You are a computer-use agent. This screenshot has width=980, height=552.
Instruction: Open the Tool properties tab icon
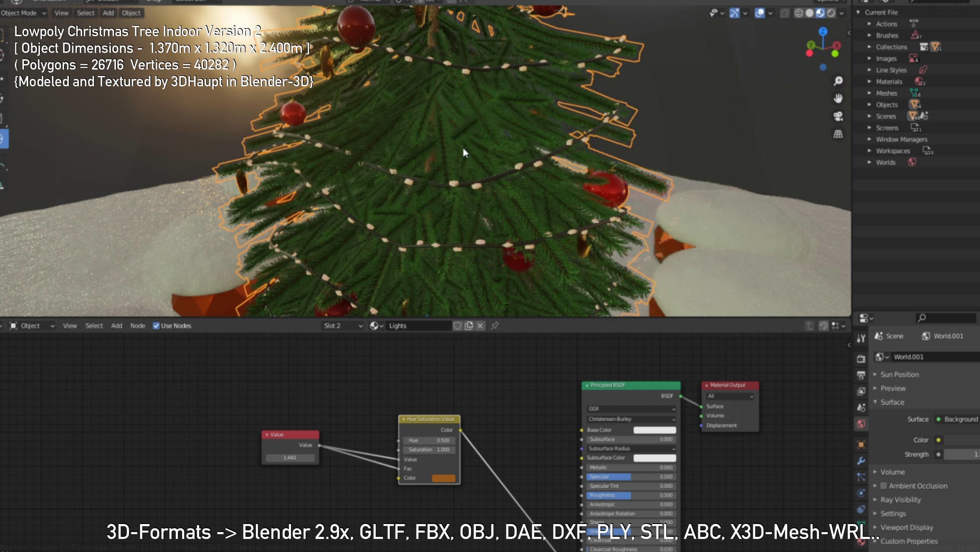pos(861,338)
